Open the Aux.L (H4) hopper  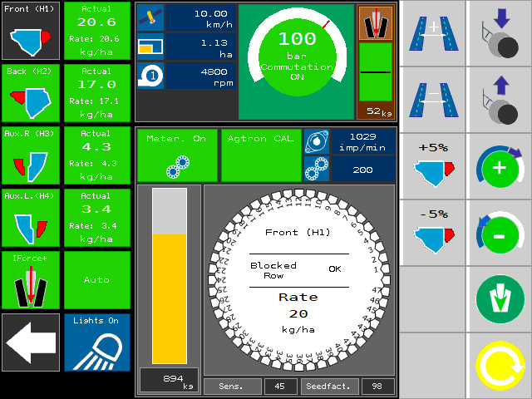click(31, 218)
